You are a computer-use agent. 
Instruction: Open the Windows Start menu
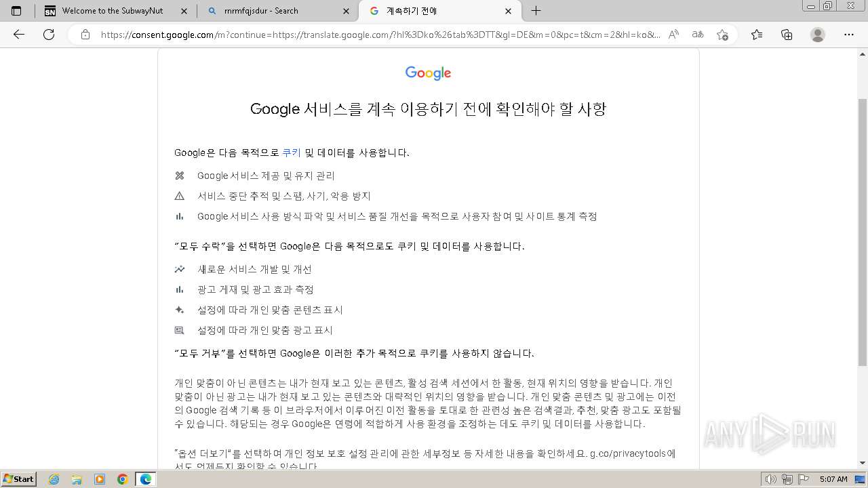point(19,479)
